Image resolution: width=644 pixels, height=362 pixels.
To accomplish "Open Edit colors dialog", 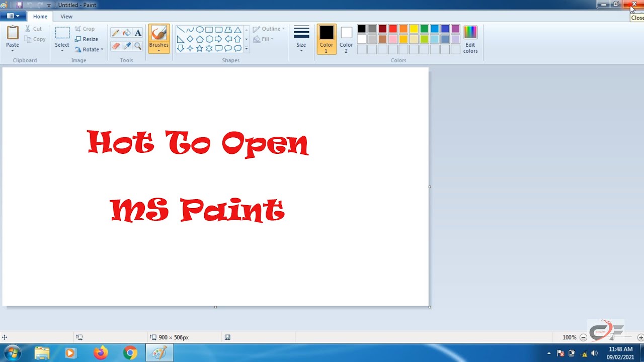I will pos(470,39).
